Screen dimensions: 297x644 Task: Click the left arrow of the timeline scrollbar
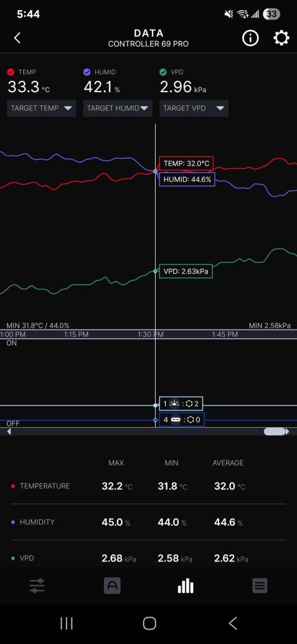click(9, 432)
